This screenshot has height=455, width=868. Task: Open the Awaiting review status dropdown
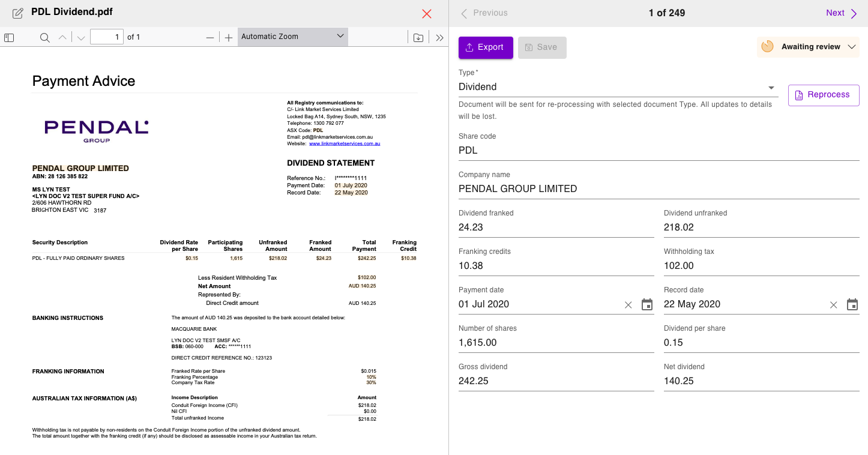coord(808,47)
